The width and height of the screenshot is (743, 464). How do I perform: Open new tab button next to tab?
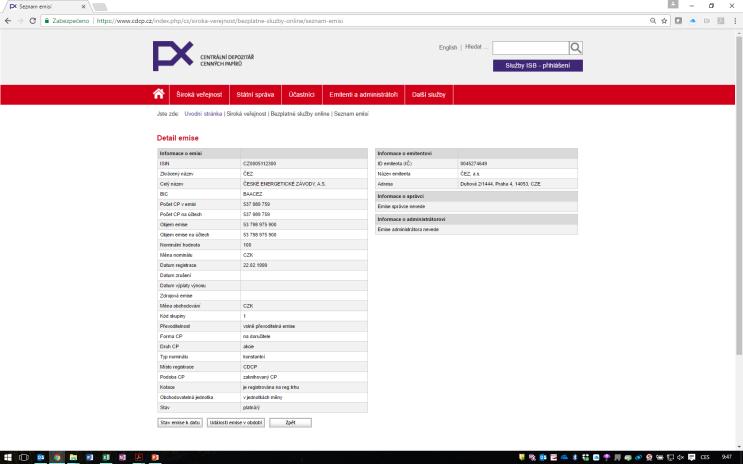pyautogui.click(x=100, y=7)
